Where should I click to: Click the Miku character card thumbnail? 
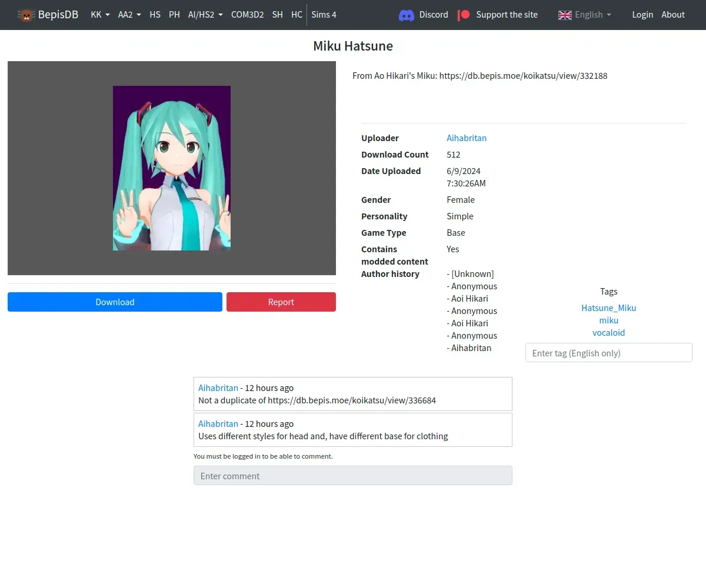[172, 168]
